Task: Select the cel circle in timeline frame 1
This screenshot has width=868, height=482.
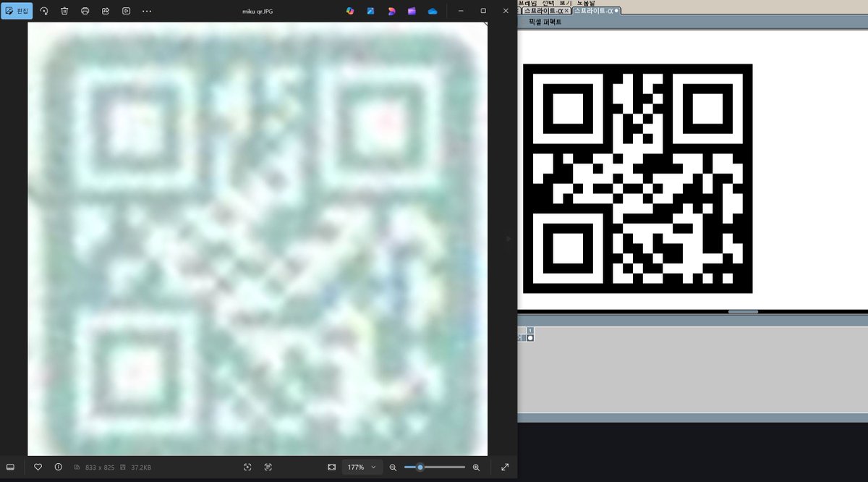Action: point(530,337)
